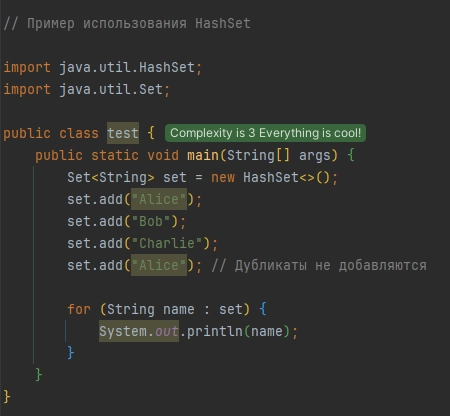Click the blue closing brace of the for loop
The image size is (450, 416).
[71, 353]
